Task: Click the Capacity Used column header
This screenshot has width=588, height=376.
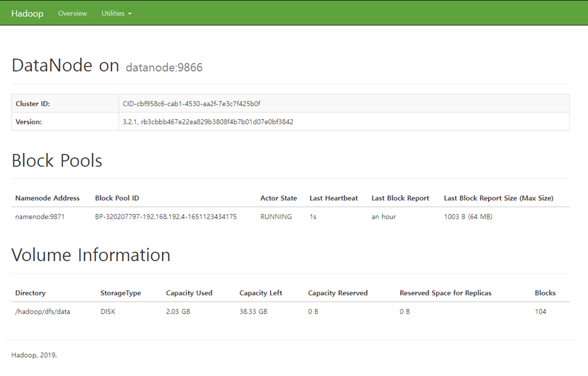Action: point(189,293)
